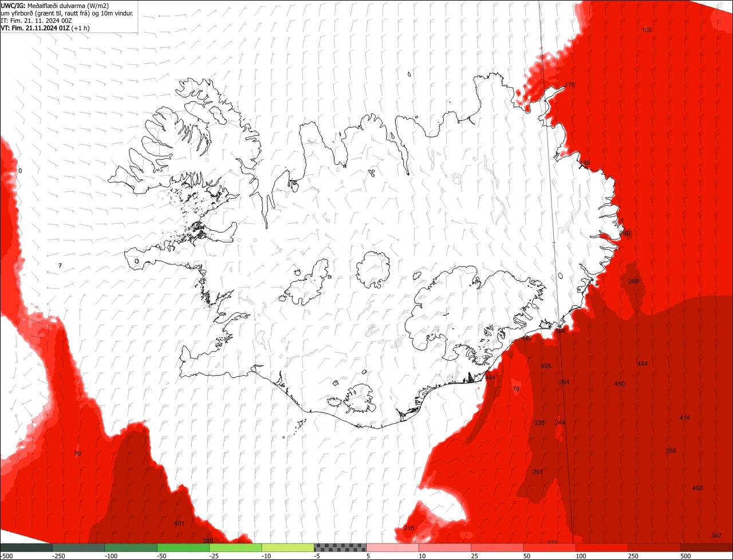Select the legend swatch between 100 and 250
The height and width of the screenshot is (560, 733).
tap(602, 547)
